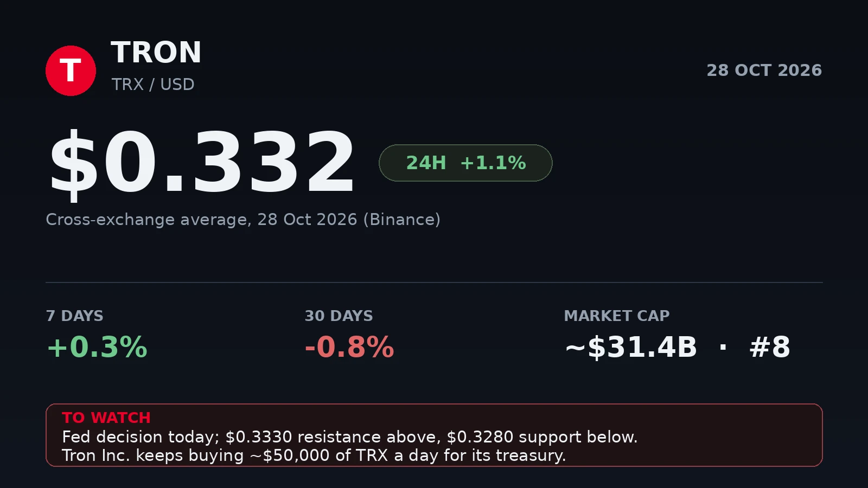868x488 pixels.
Task: Select the 30 DAYS label
Action: [339, 316]
